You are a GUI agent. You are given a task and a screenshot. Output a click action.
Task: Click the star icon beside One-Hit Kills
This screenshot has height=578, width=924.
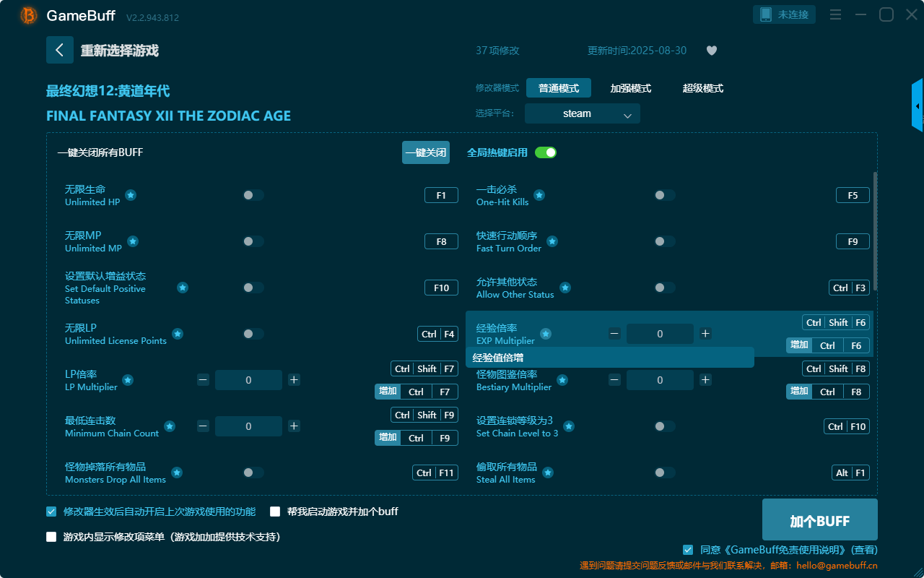539,195
